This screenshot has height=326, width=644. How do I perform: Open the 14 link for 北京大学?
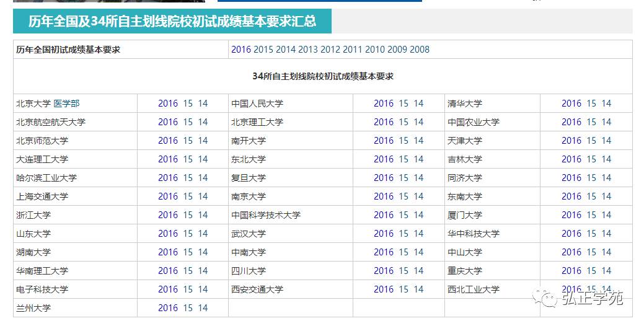point(203,104)
